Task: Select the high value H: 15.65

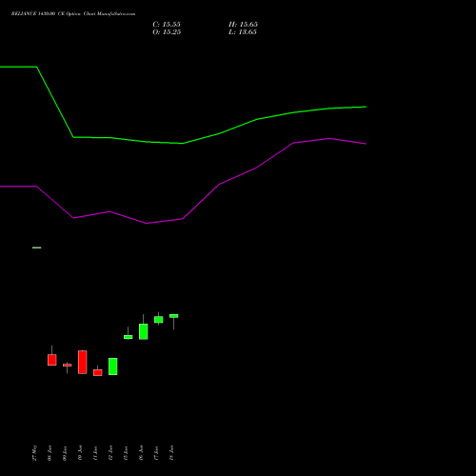Action: pyautogui.click(x=243, y=25)
